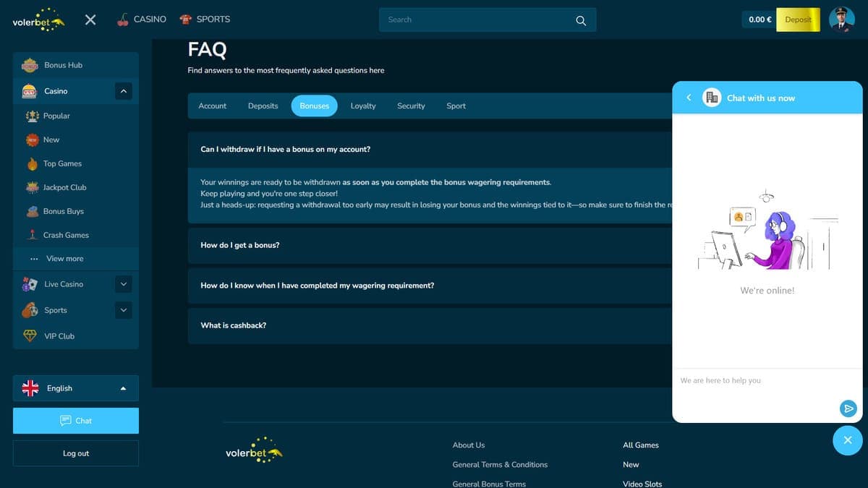Collapse the Casino sidebar section chevron

[124, 91]
